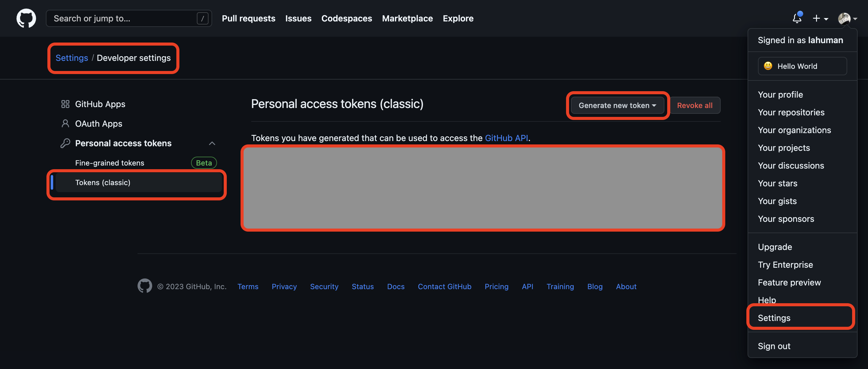Click the Settings breadcrumb link
This screenshot has height=369, width=868.
72,58
